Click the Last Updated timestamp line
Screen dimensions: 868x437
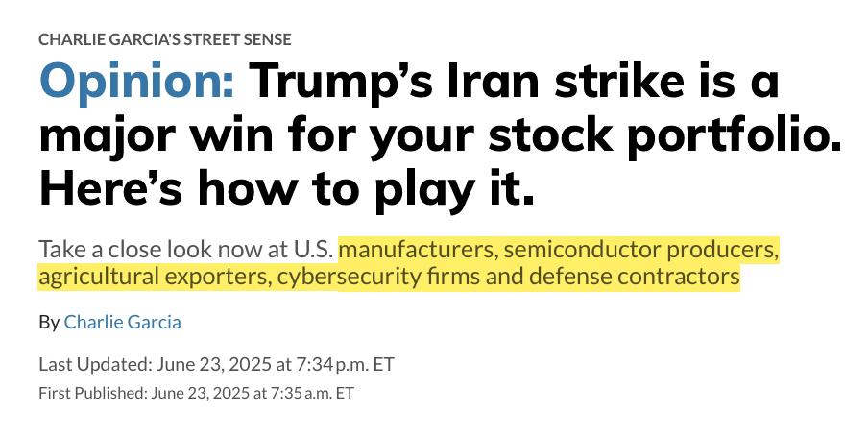point(216,365)
